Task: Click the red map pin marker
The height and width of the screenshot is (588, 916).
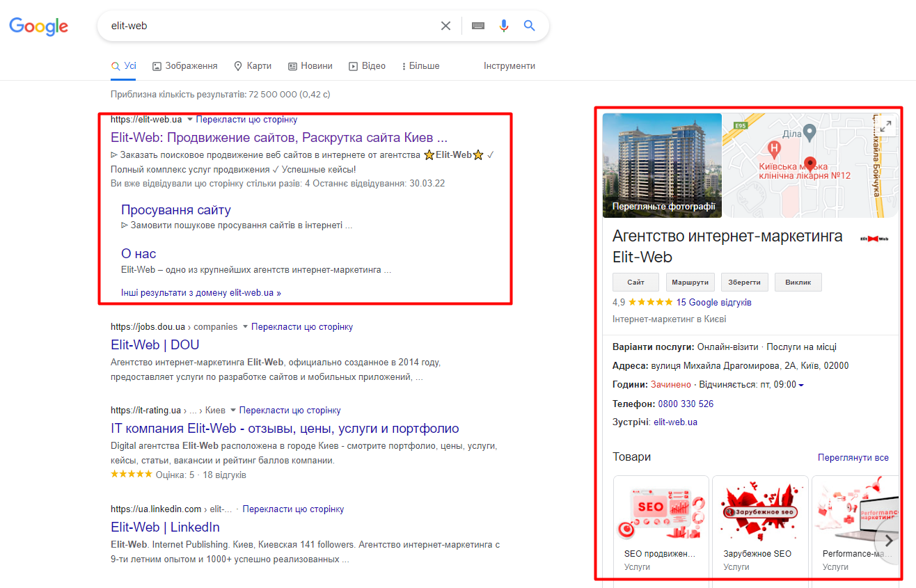Action: coord(810,164)
